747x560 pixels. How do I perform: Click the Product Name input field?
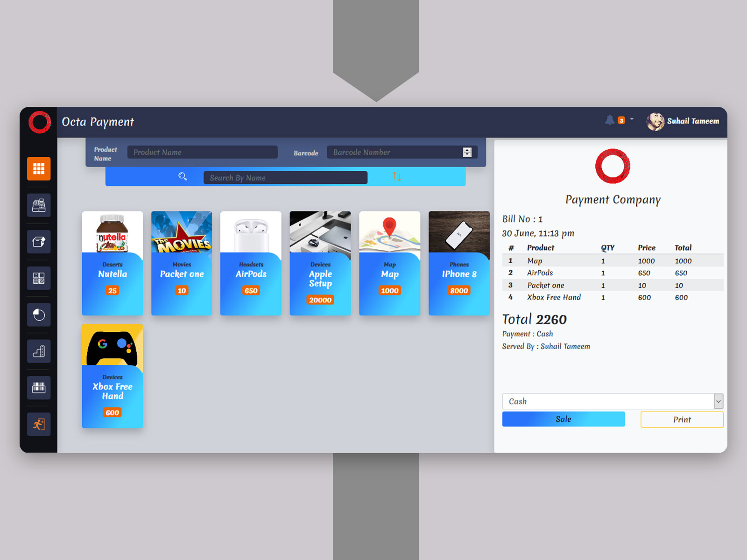tap(202, 152)
